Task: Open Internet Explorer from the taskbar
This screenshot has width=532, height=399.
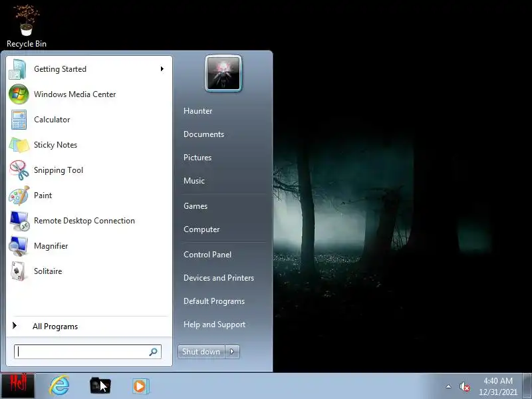Action: (59, 386)
